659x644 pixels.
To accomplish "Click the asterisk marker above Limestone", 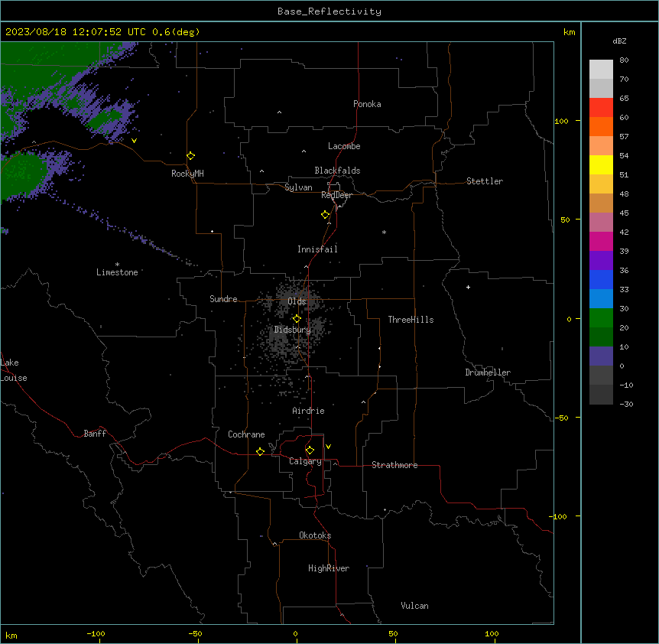I will 117,265.
